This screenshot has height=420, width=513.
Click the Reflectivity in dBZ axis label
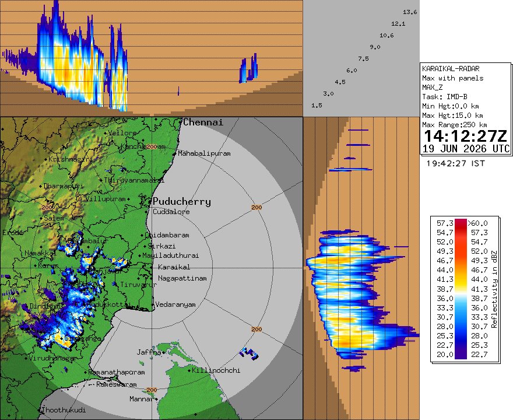pyautogui.click(x=494, y=289)
